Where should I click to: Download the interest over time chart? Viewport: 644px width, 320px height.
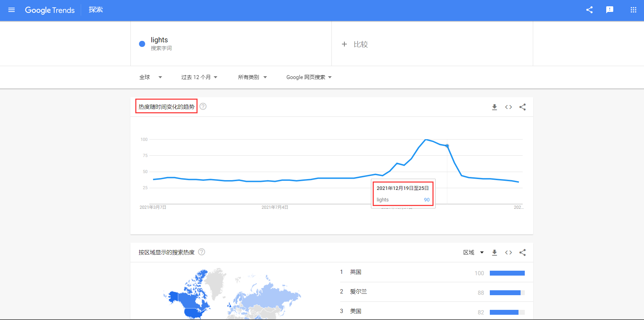(494, 107)
